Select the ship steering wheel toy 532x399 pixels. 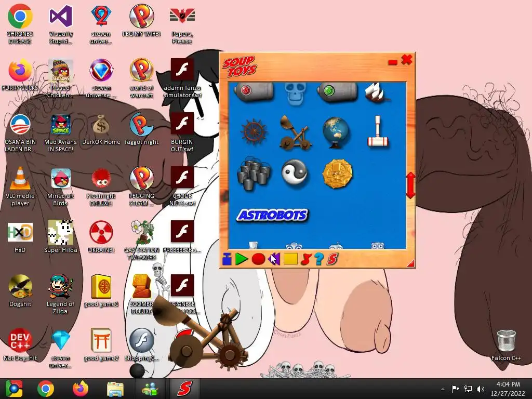click(254, 132)
